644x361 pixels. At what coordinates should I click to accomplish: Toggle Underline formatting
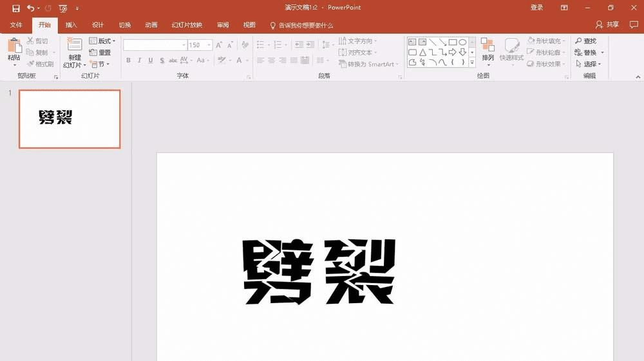click(151, 60)
